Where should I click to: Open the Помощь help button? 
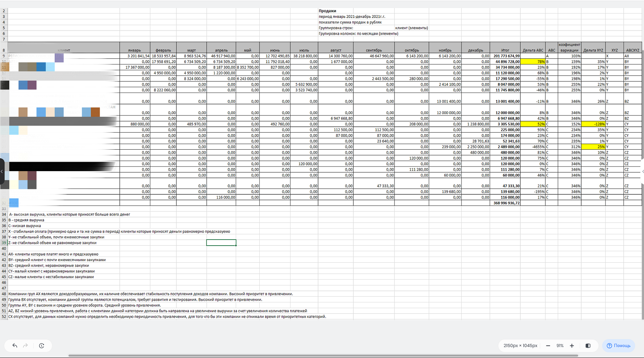click(x=619, y=346)
